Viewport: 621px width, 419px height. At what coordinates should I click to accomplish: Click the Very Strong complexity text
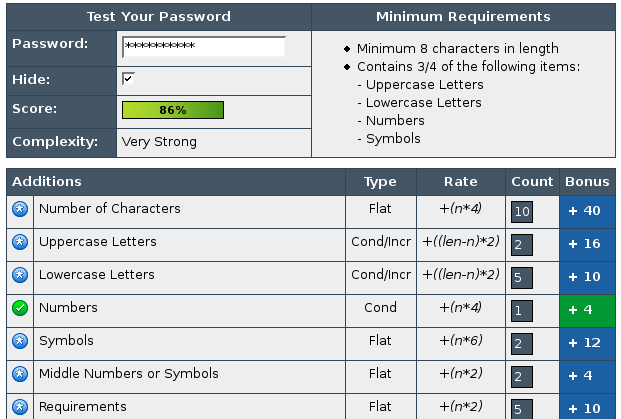click(x=159, y=141)
